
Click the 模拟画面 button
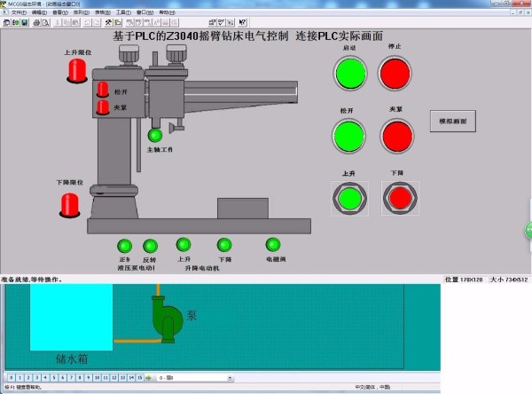tap(453, 121)
